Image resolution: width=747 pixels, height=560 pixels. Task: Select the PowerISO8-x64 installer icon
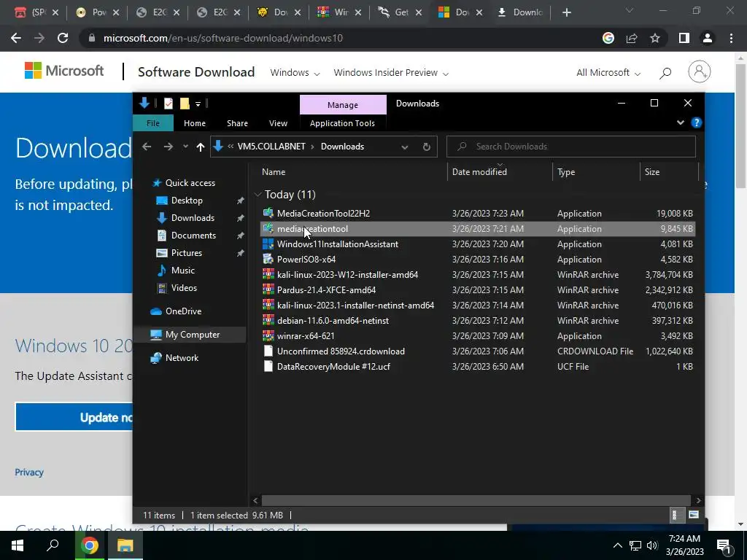point(268,259)
